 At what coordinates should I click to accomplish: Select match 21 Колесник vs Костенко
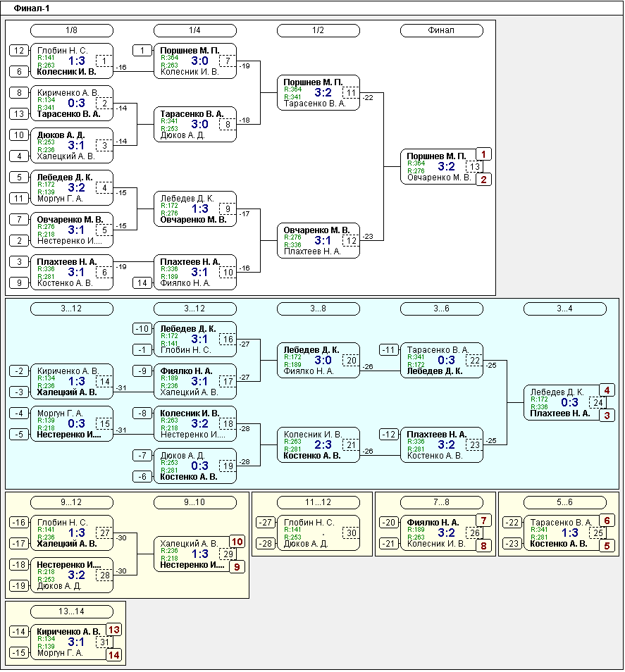pyautogui.click(x=318, y=445)
